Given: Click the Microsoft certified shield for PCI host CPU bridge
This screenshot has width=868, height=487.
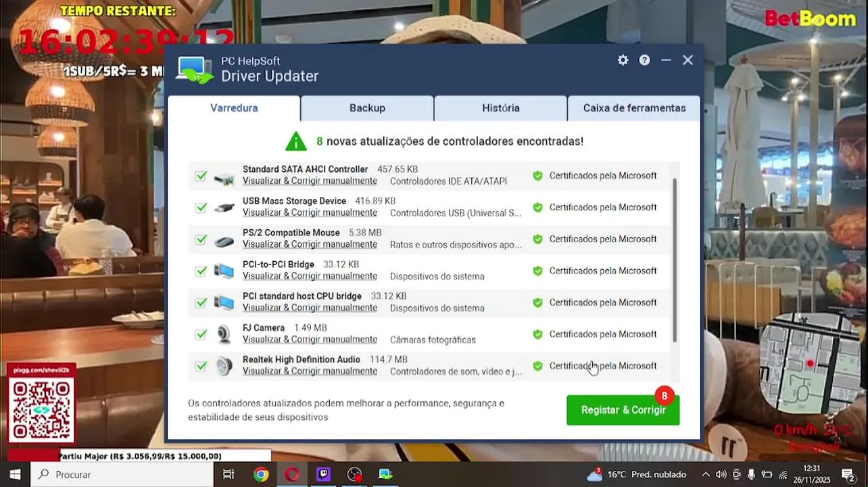Looking at the screenshot, I should pos(537,303).
